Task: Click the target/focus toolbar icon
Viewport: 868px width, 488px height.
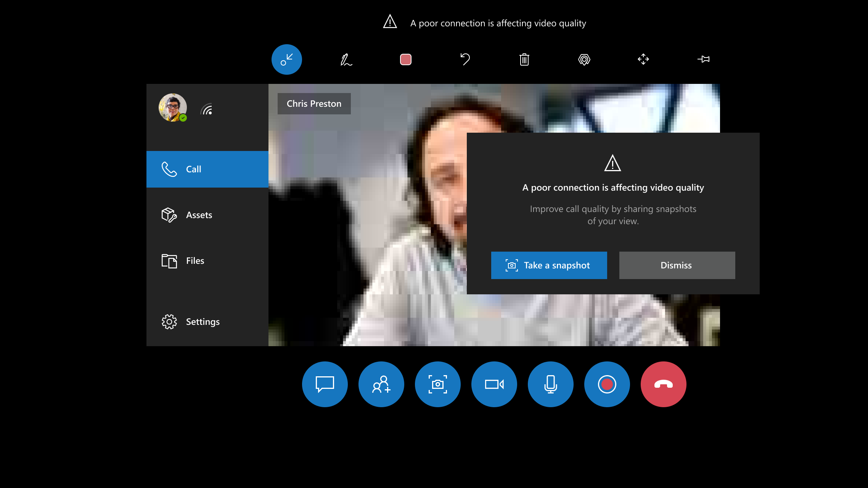Action: (584, 59)
